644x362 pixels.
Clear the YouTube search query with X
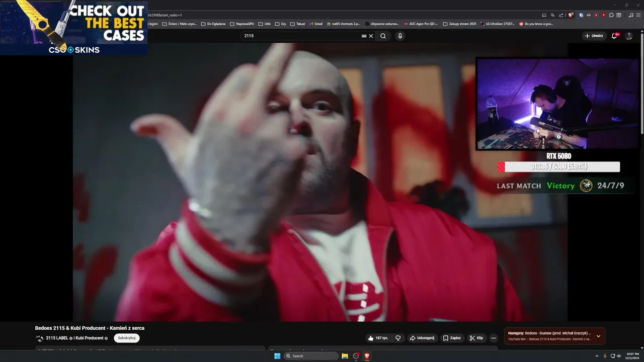pos(371,36)
